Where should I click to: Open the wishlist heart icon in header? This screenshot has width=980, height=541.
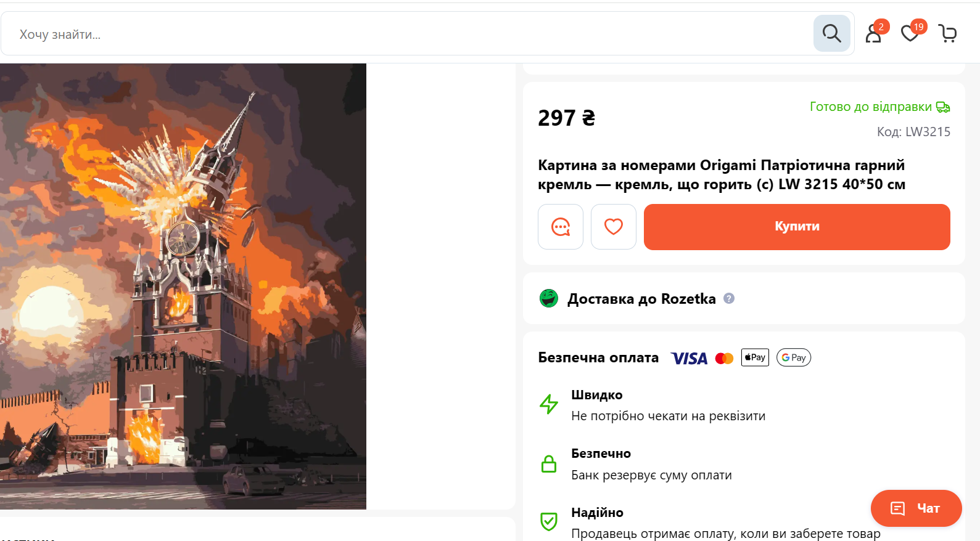coord(910,33)
